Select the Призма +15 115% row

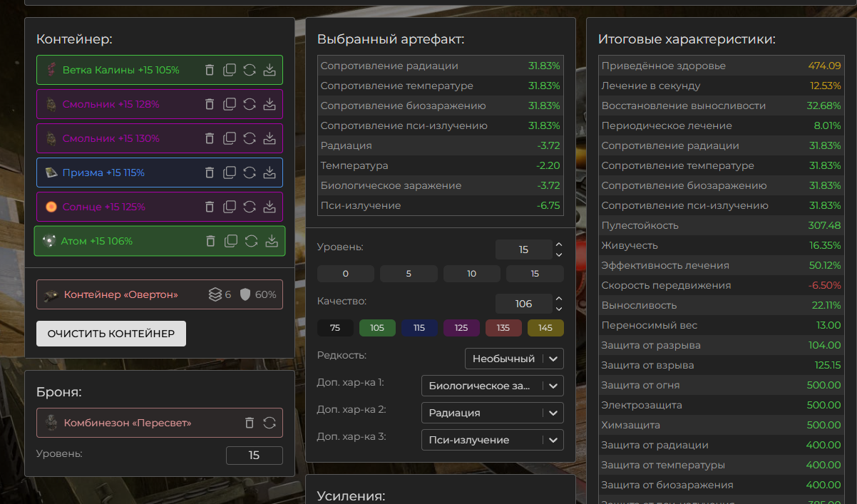(x=160, y=173)
